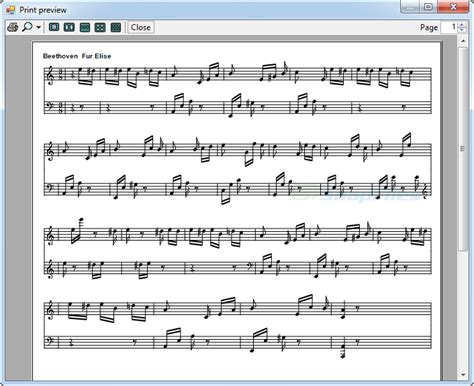
Task: Select two pages layout view
Action: [x=69, y=27]
